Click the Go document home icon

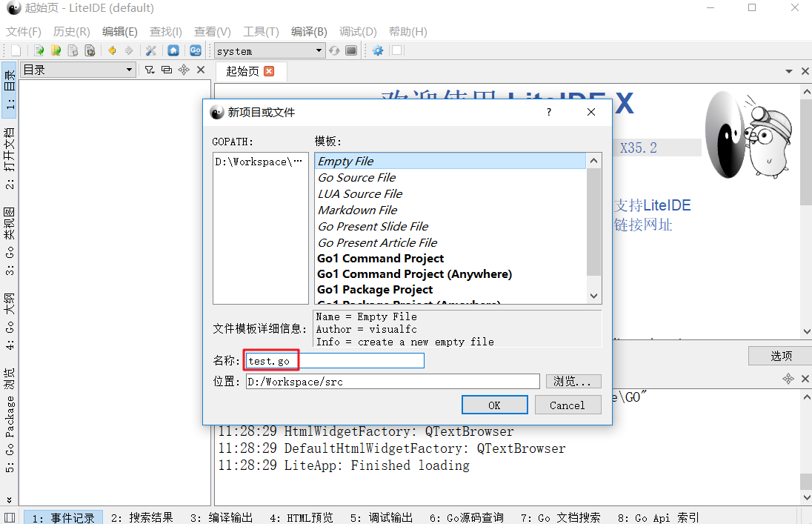click(x=196, y=50)
